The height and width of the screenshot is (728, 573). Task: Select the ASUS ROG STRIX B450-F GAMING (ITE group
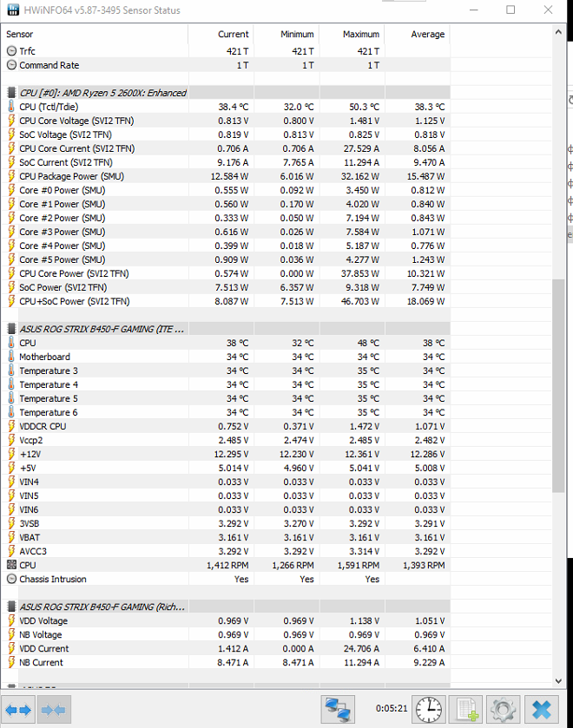(226, 329)
